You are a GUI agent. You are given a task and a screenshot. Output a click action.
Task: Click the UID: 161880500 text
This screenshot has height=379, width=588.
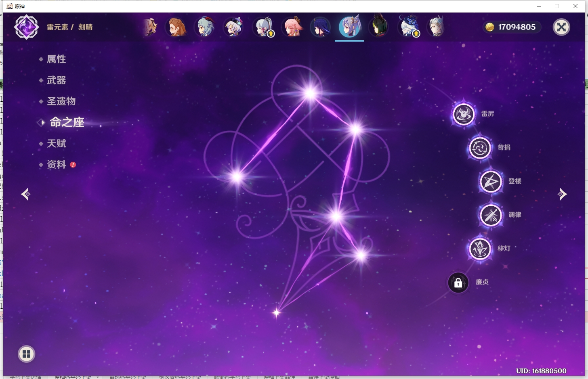541,371
